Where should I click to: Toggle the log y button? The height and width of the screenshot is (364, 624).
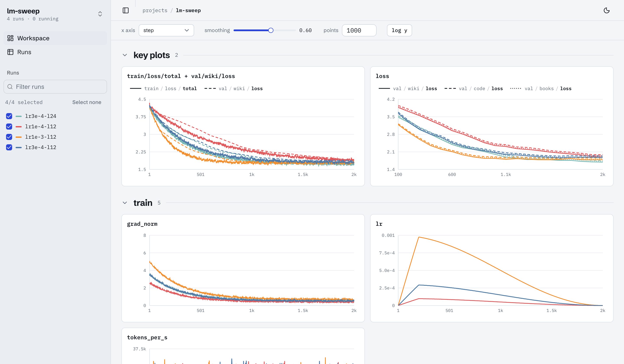pos(399,30)
